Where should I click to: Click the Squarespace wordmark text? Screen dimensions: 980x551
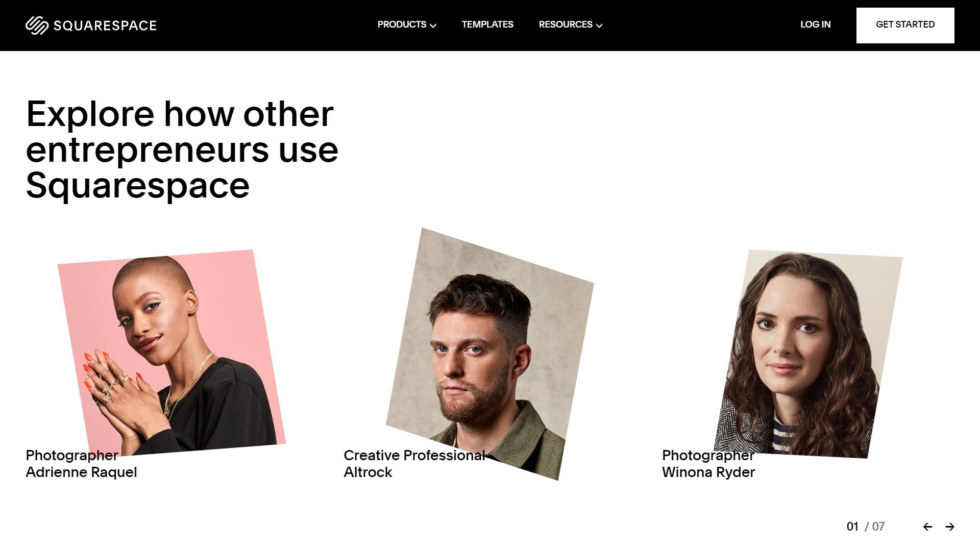click(105, 26)
